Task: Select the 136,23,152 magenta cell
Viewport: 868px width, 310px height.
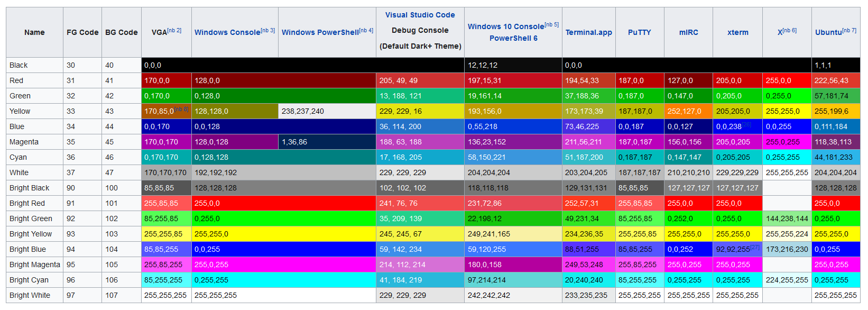Action: point(513,142)
